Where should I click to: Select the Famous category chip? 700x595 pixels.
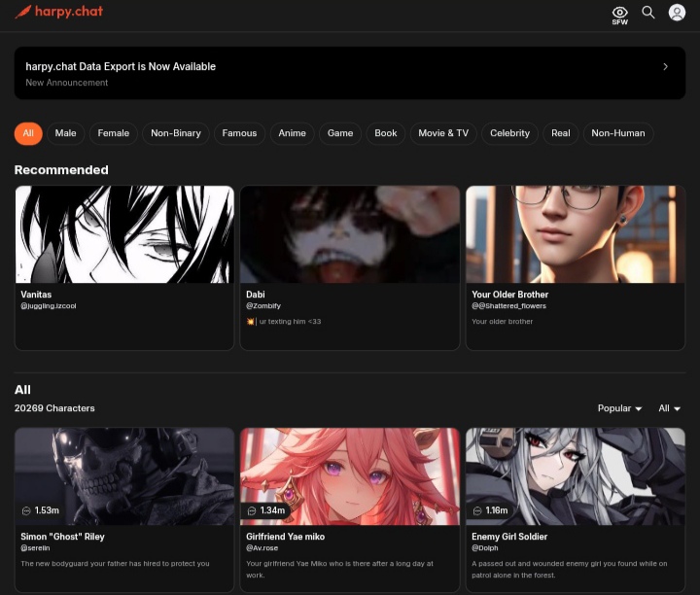coord(239,133)
